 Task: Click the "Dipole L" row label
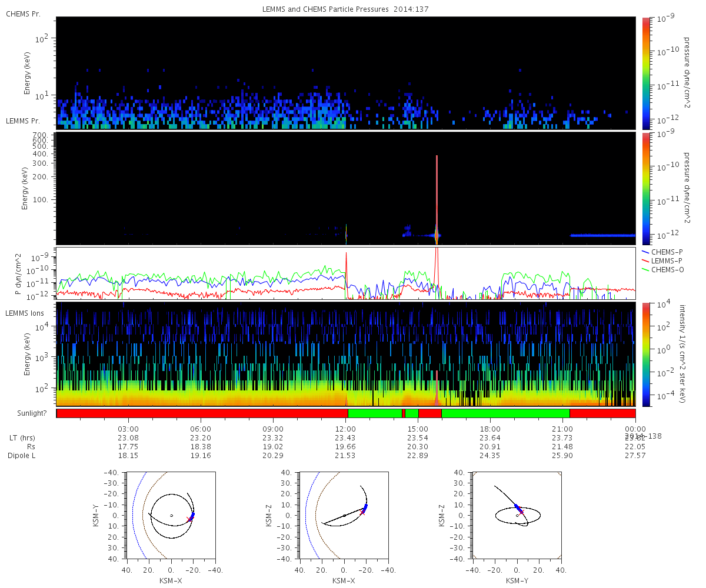[x=21, y=456]
